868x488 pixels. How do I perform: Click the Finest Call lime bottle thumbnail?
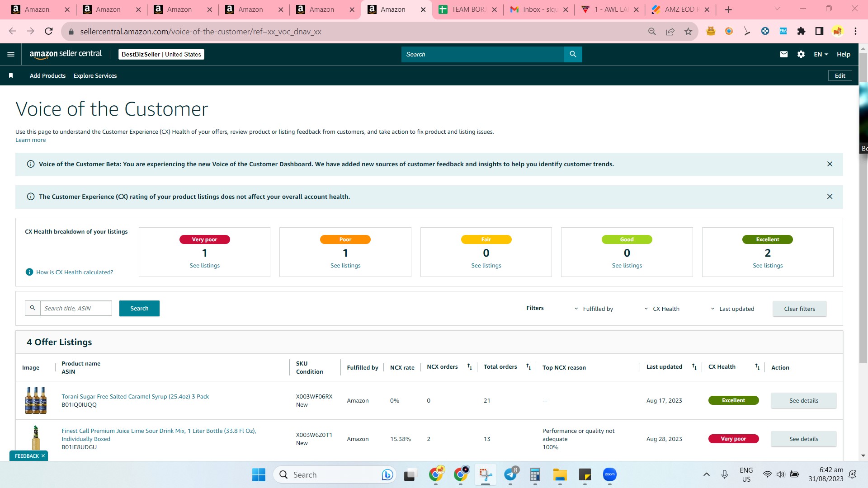click(x=36, y=438)
